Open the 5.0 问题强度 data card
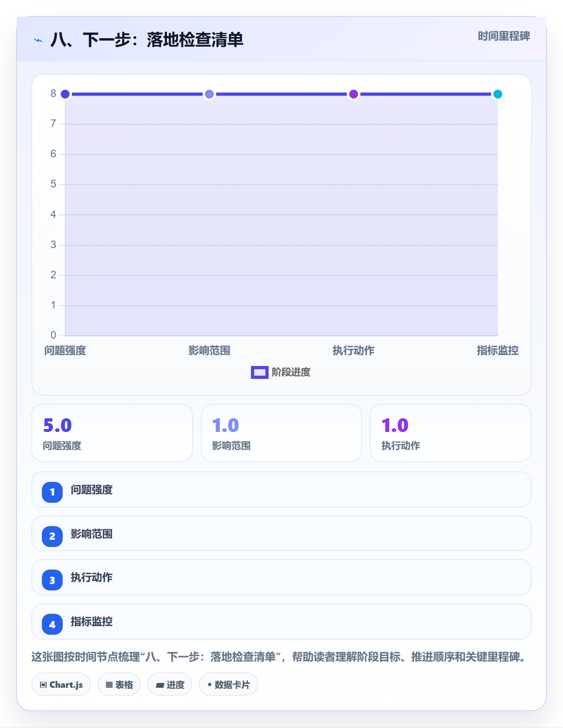This screenshot has width=563, height=728. tap(112, 433)
